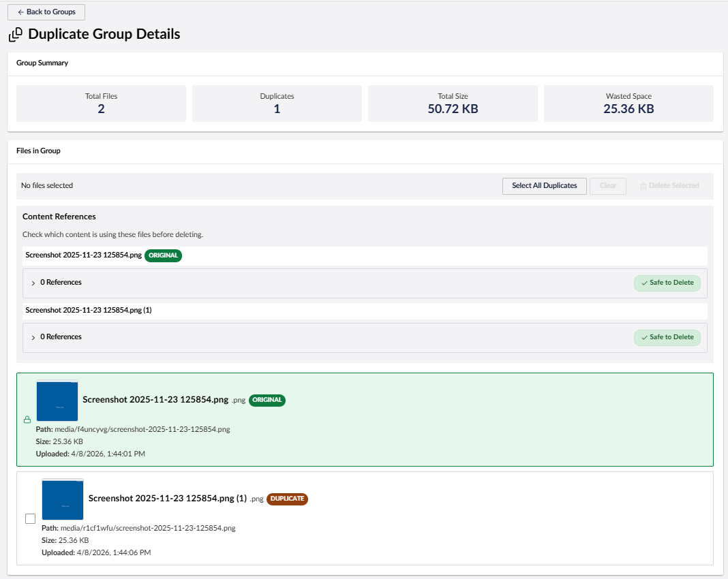
Task: Click Uploaded 4/8/2026, 1:44:01 PM text
Action: [x=91, y=454]
